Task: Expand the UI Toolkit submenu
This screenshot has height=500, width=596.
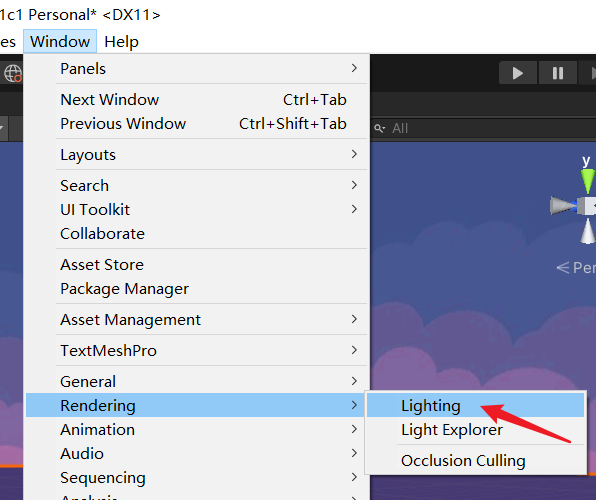Action: click(x=196, y=210)
